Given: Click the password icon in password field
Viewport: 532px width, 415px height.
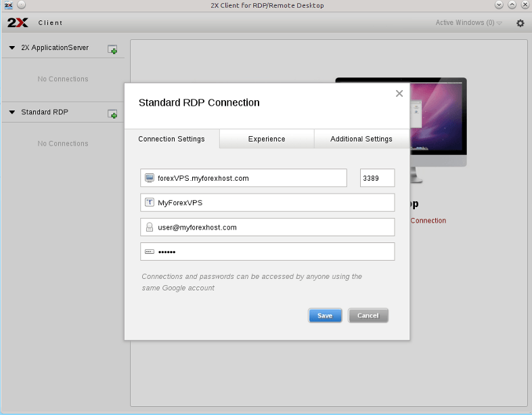Looking at the screenshot, I should [x=150, y=251].
